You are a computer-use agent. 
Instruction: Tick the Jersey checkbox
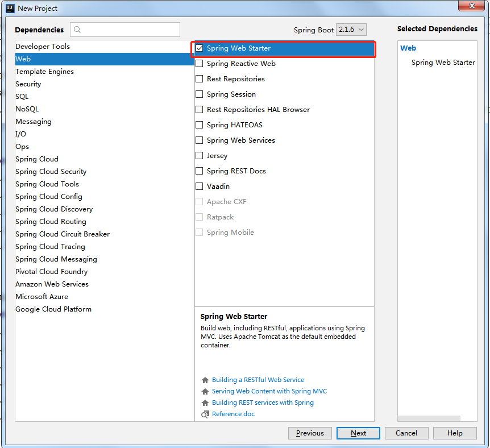pyautogui.click(x=199, y=155)
